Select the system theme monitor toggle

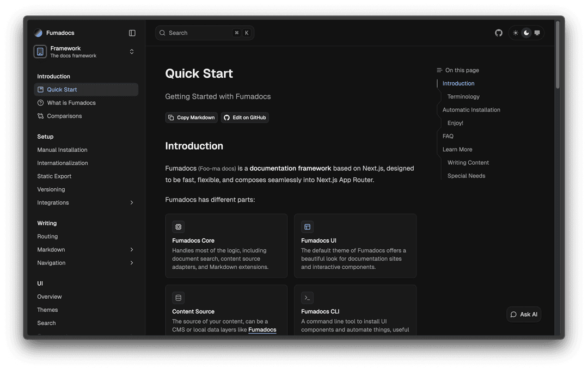click(x=537, y=33)
